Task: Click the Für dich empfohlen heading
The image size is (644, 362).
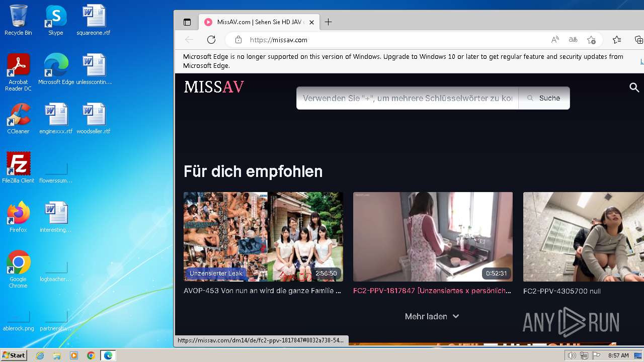Action: [x=253, y=171]
